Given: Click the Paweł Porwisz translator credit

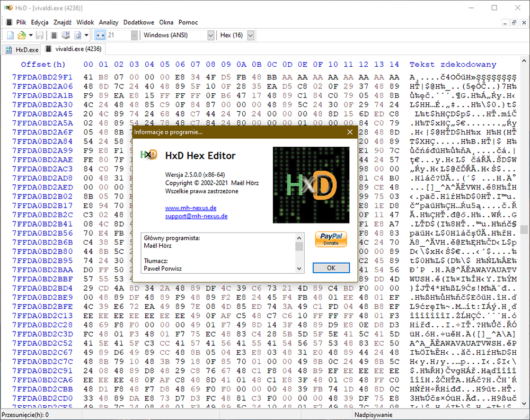Looking at the screenshot, I should (163, 269).
